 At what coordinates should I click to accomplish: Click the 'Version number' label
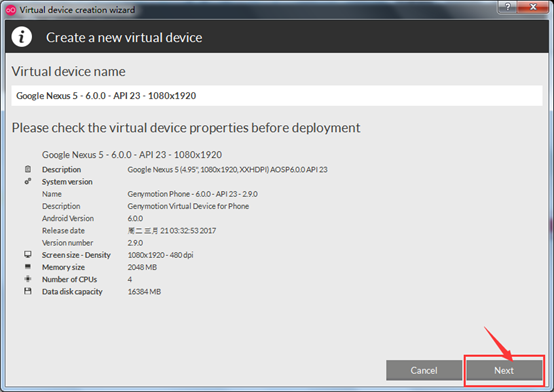pyautogui.click(x=67, y=243)
